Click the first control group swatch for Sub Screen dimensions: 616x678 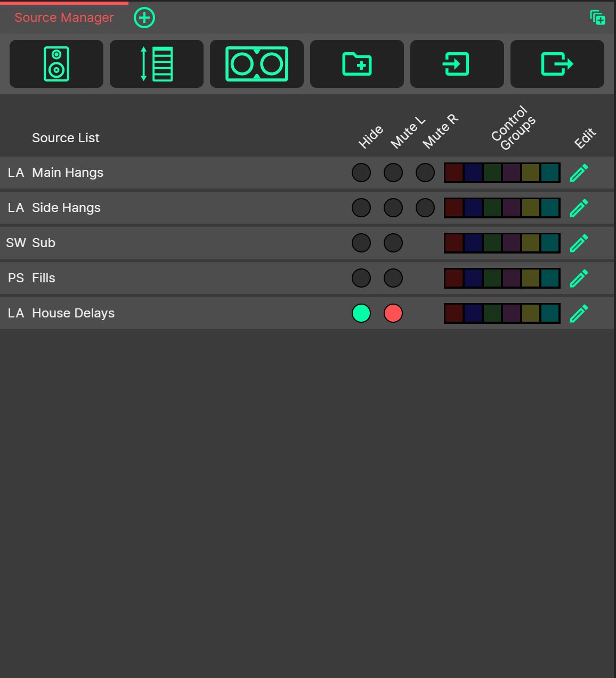453,242
